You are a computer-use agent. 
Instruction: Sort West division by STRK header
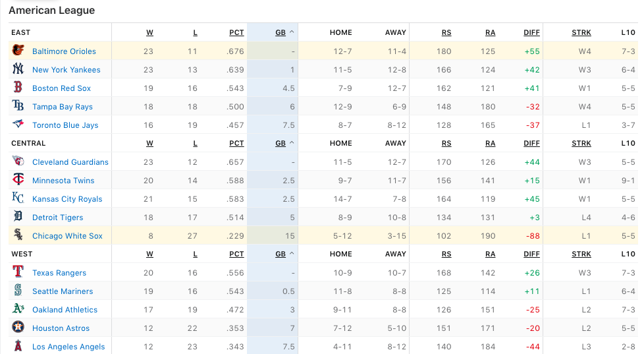581,254
